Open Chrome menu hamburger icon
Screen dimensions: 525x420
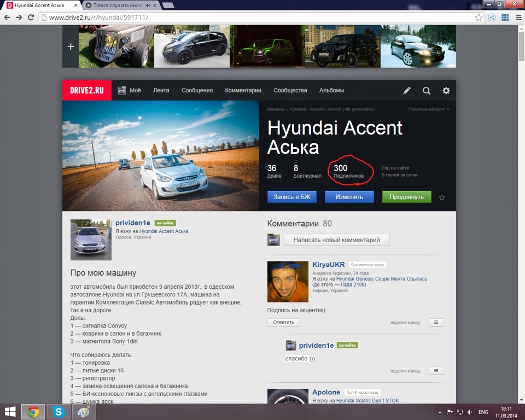[518, 17]
